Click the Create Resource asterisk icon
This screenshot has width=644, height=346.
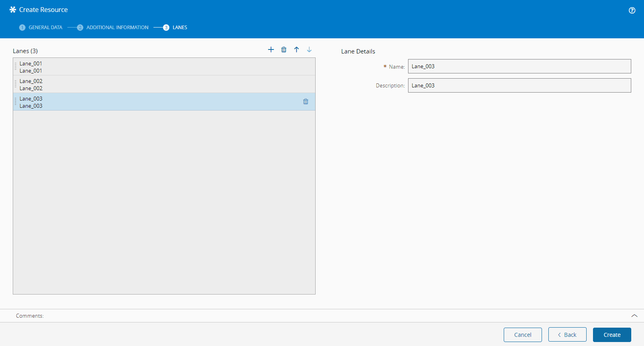coord(13,10)
